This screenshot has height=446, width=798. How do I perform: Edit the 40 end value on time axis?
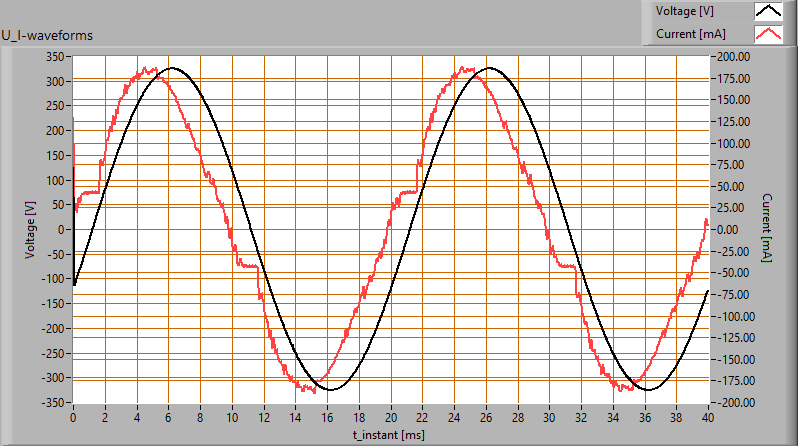click(x=707, y=415)
